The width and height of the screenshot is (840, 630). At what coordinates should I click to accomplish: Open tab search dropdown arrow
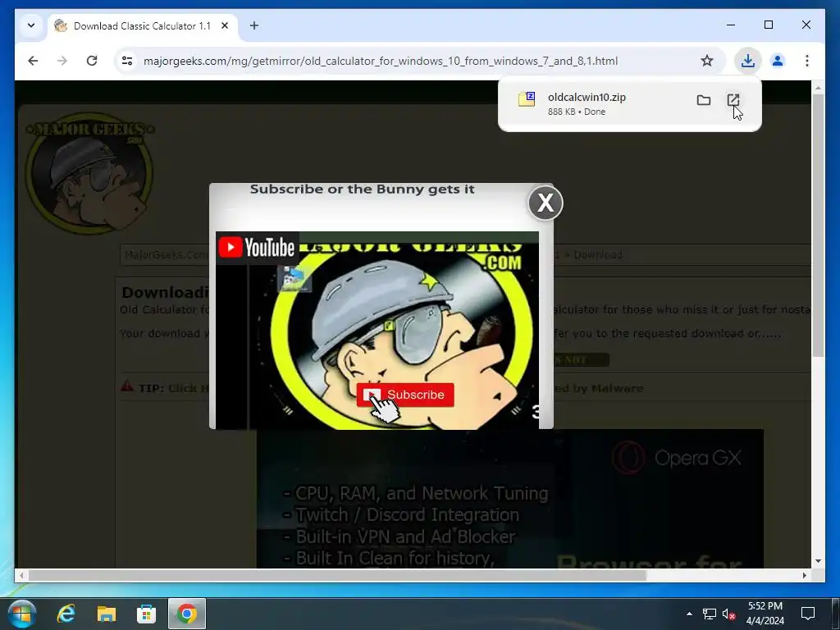(31, 25)
